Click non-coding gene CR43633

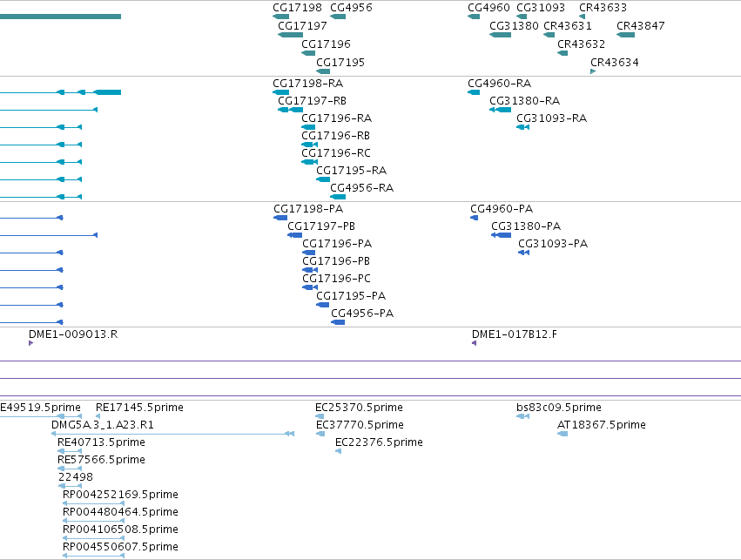coord(583,17)
